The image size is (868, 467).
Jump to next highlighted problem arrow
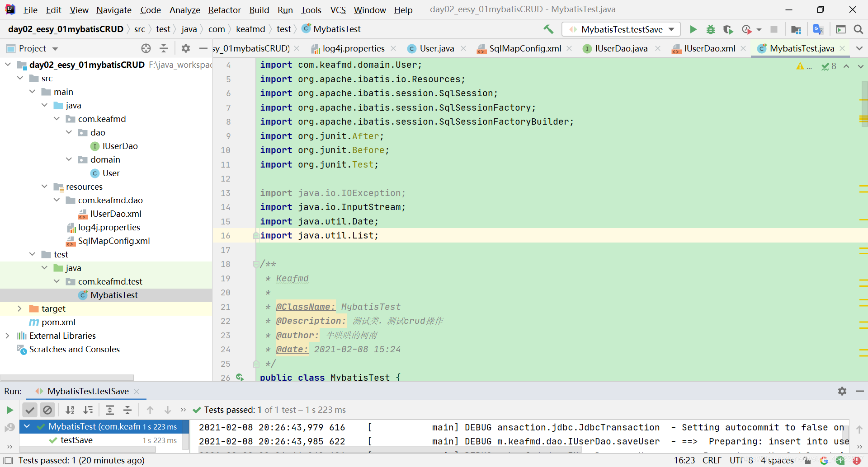tap(860, 66)
